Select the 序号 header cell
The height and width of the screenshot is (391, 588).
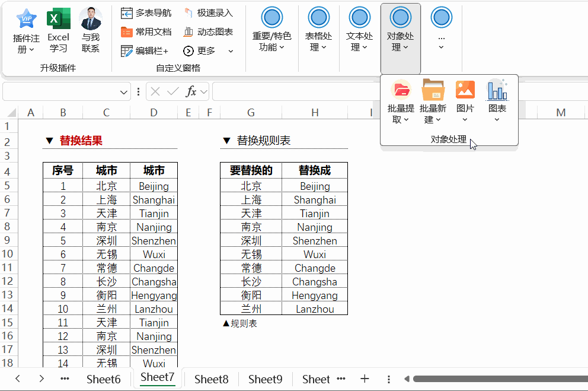tap(63, 170)
